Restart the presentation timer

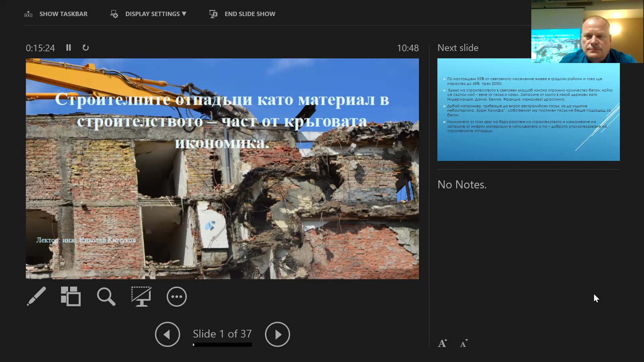click(x=86, y=48)
